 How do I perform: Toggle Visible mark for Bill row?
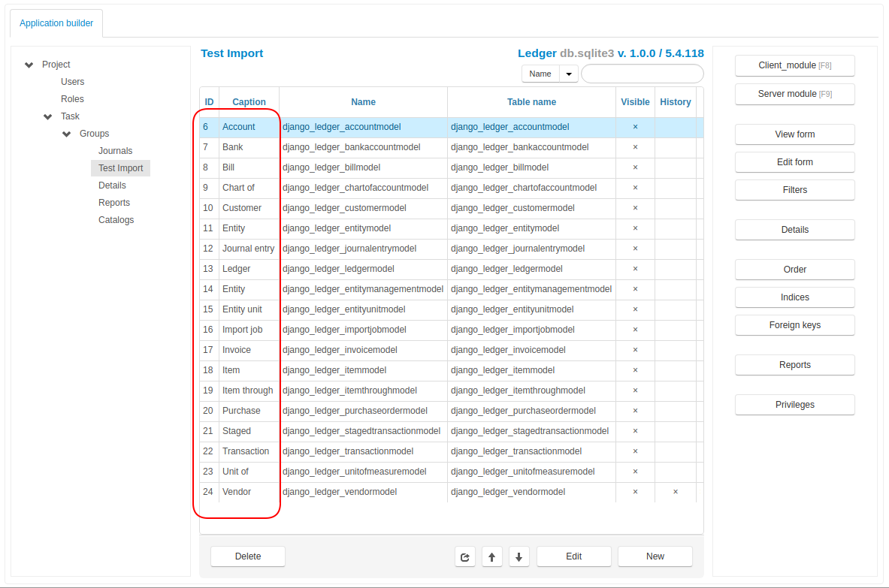[x=635, y=167]
